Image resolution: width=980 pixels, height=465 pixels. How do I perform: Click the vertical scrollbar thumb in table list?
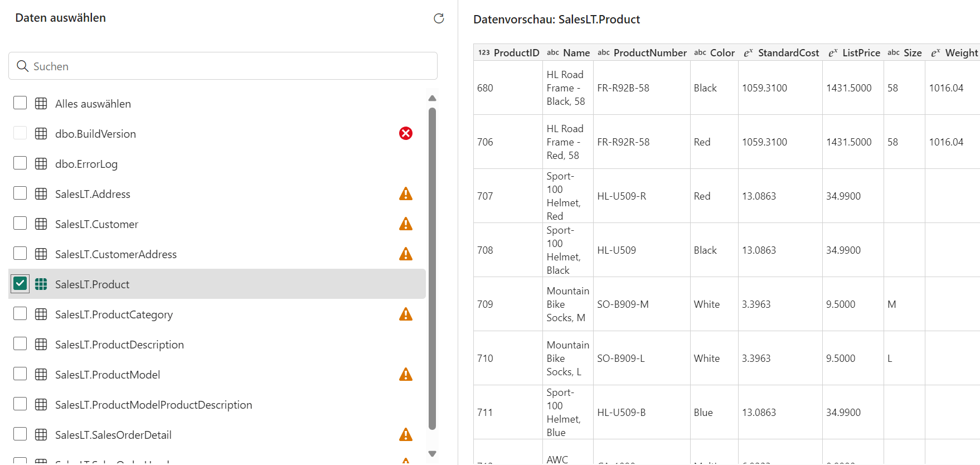[432, 268]
